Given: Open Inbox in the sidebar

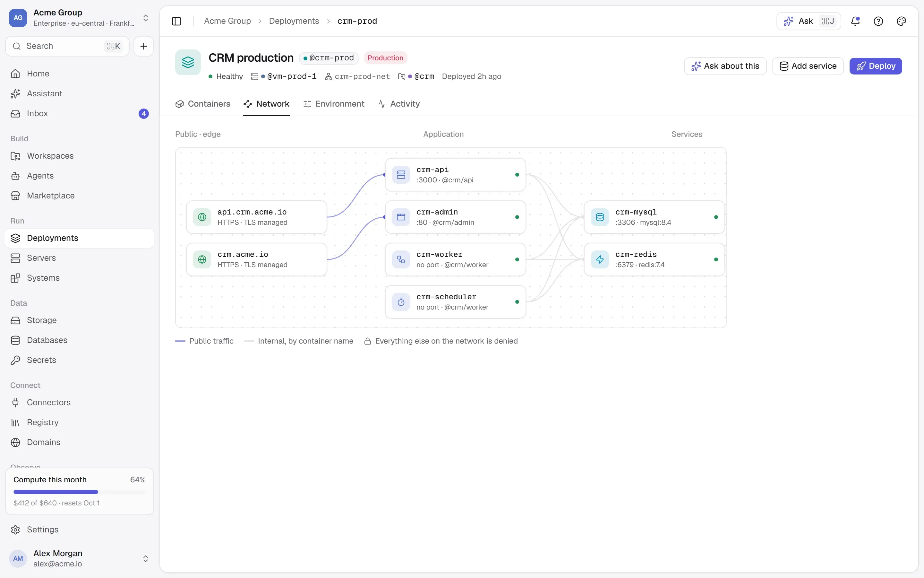Looking at the screenshot, I should [80, 114].
